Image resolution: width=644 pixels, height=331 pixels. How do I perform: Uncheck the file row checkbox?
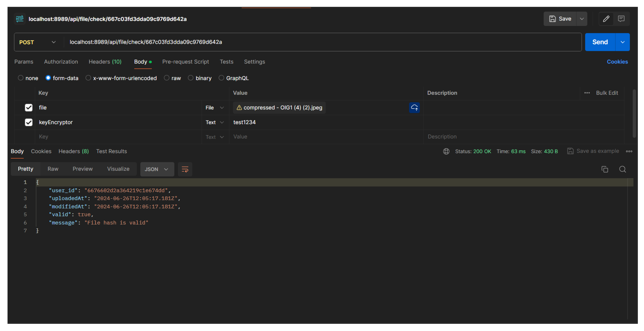[x=29, y=108]
